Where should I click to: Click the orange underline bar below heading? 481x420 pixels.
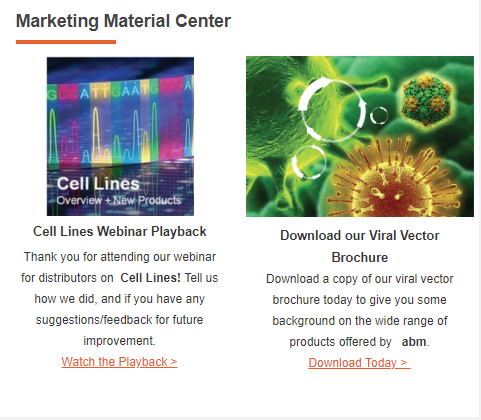[x=66, y=42]
